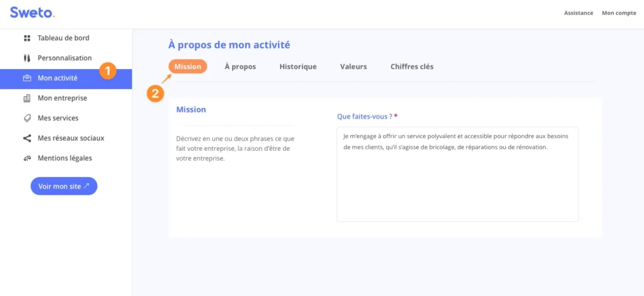Go to the Valeurs tab
The height and width of the screenshot is (296, 644).
(x=353, y=67)
